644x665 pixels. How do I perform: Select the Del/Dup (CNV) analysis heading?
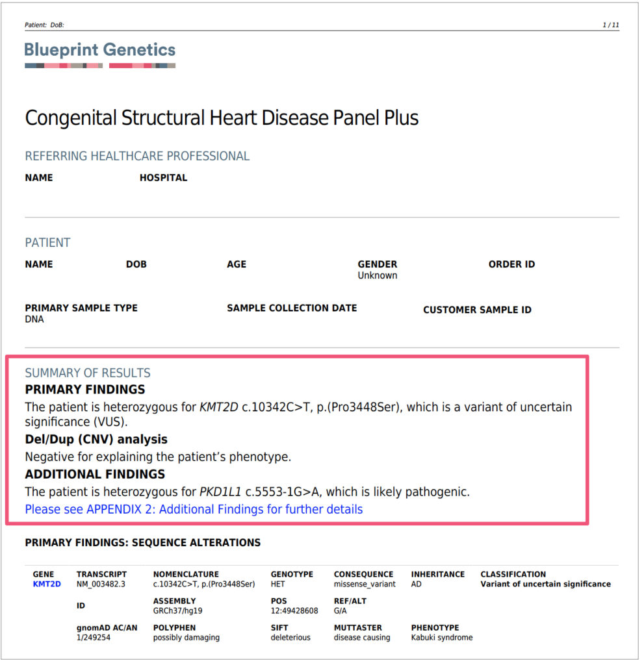coord(96,440)
